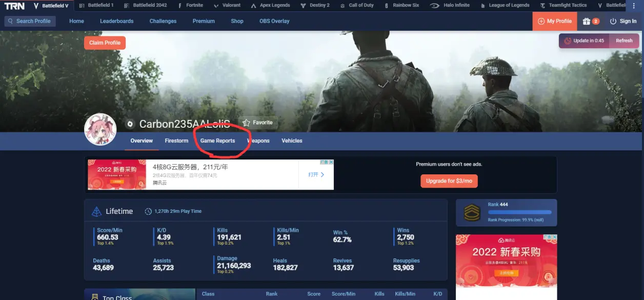
Task: Click the My Profile button
Action: pyautogui.click(x=554, y=21)
